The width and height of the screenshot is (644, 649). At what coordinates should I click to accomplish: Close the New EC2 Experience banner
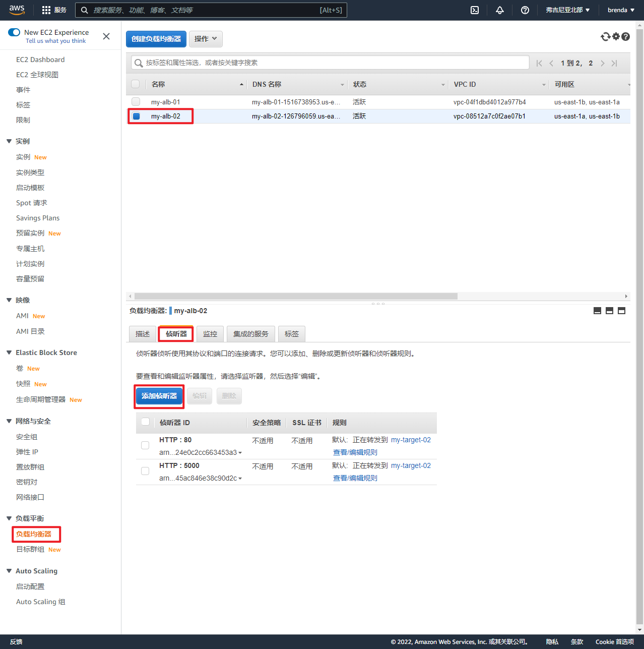[106, 36]
